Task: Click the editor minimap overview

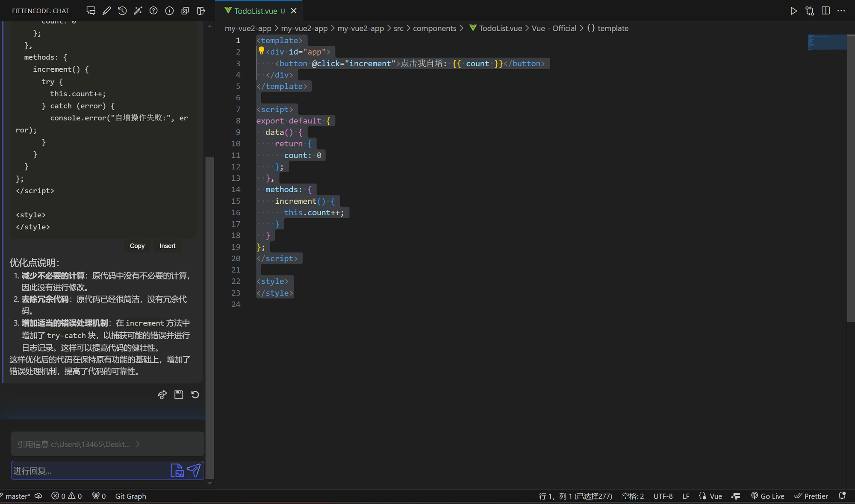Action: pos(827,42)
